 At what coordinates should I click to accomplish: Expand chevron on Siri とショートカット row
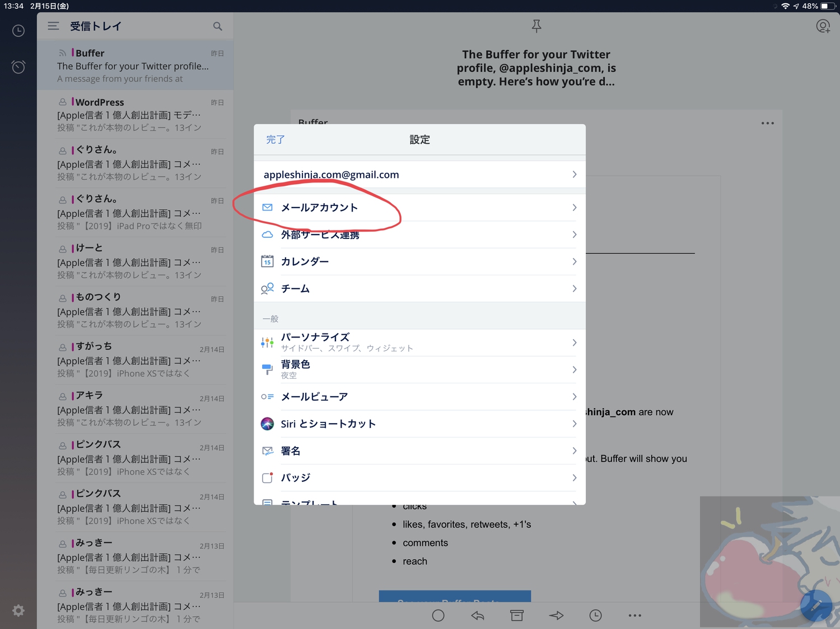pos(575,424)
